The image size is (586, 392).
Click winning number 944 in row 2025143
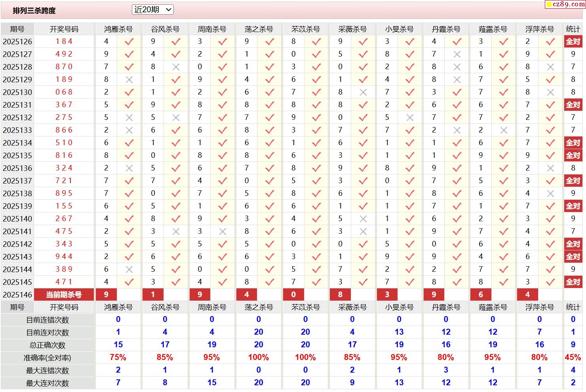click(x=64, y=257)
